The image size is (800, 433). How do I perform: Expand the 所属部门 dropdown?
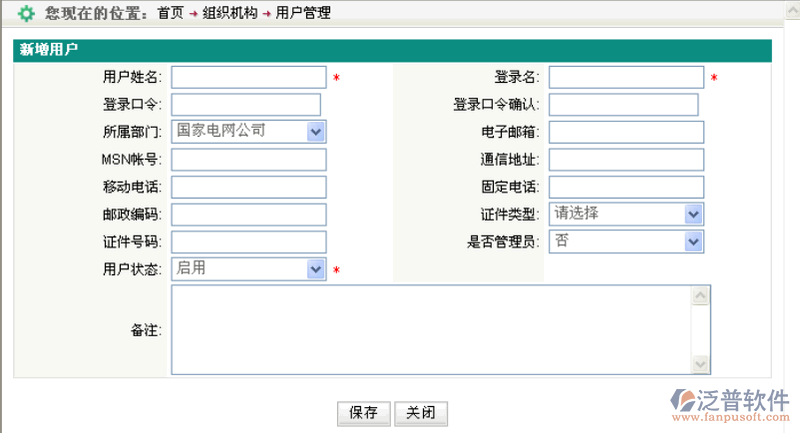315,131
